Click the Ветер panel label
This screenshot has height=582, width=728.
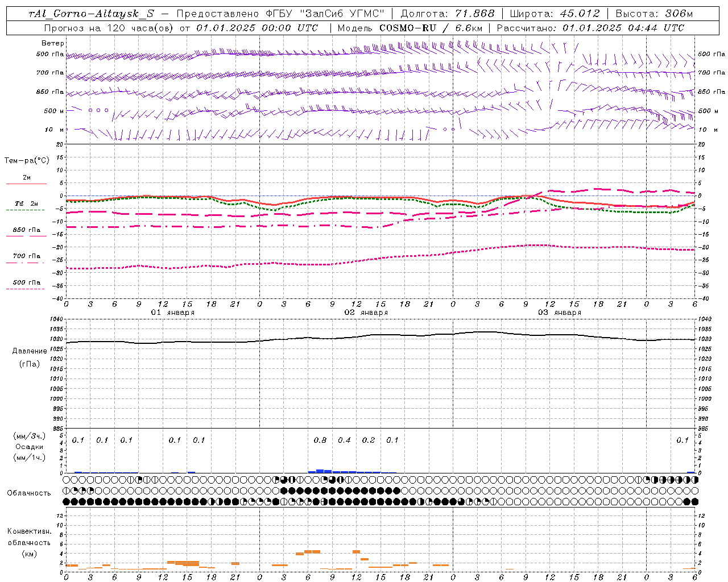click(53, 43)
